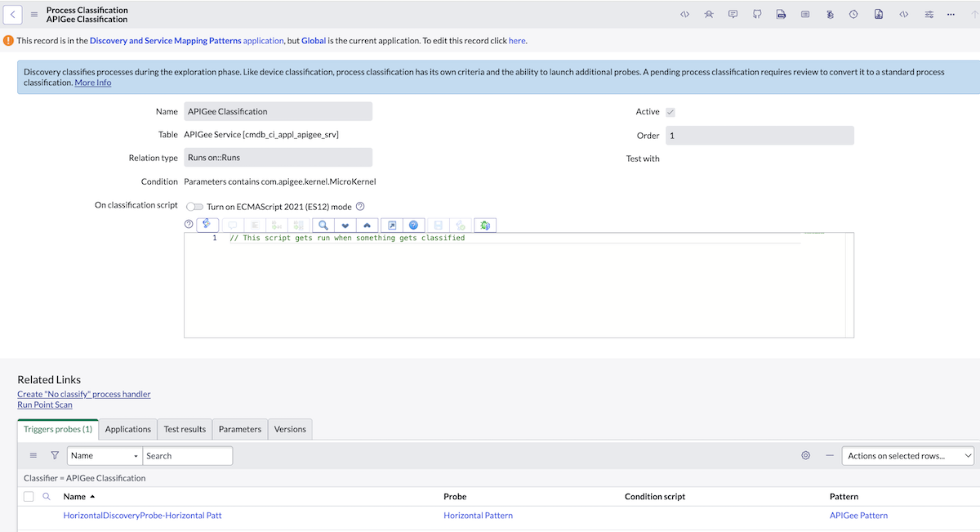Image resolution: width=980 pixels, height=532 pixels.
Task: Click the clock history icon in header
Action: coord(853,14)
